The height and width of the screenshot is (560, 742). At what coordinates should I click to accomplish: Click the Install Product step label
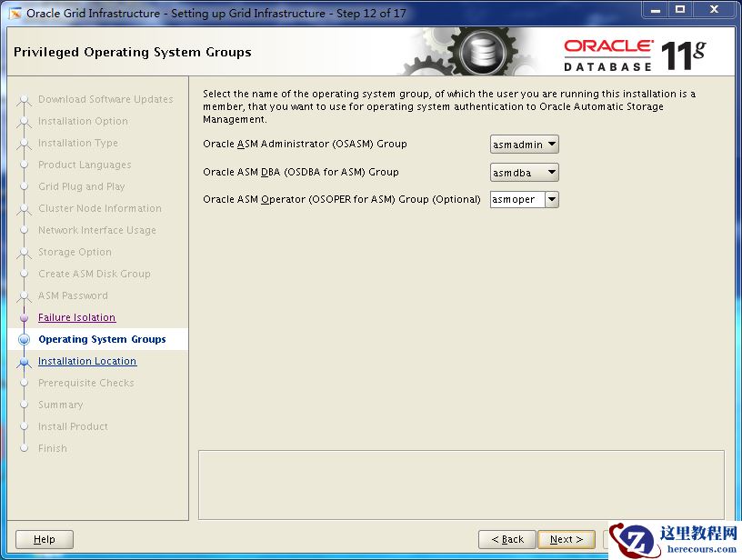click(73, 426)
